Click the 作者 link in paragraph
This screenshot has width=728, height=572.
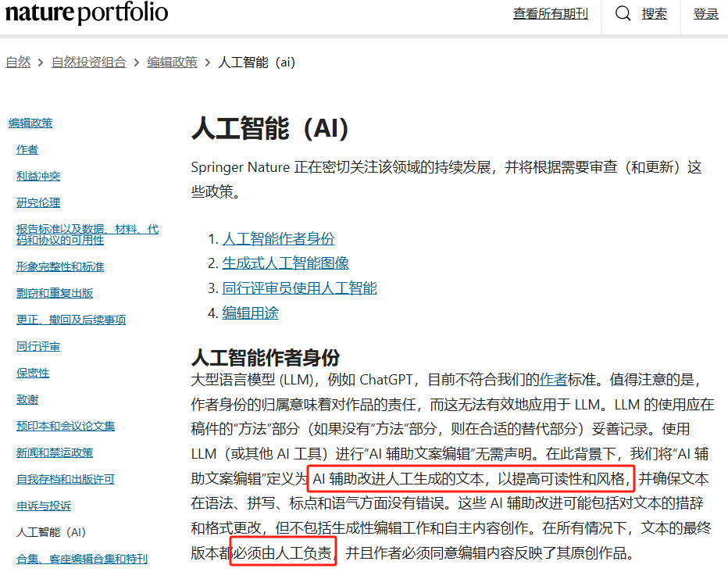[x=552, y=381]
